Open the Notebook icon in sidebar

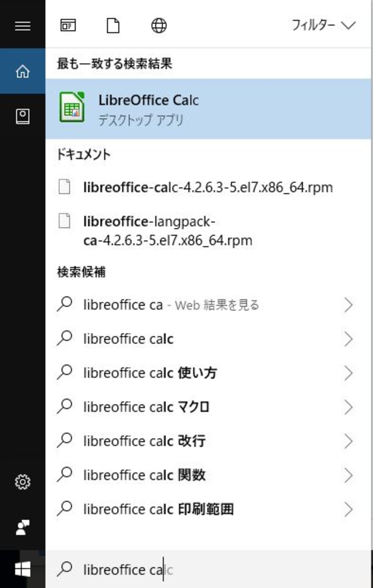(23, 117)
